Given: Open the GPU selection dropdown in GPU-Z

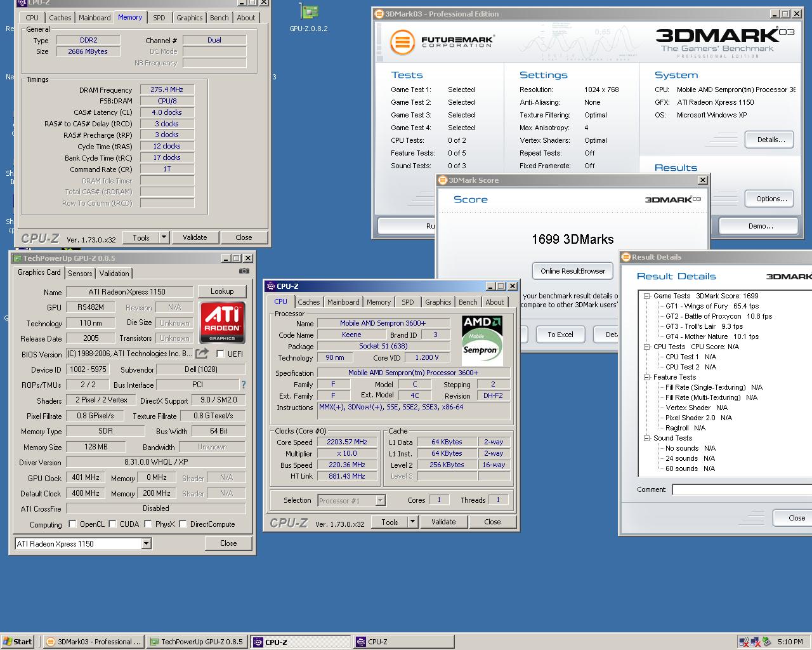Looking at the screenshot, I should click(x=147, y=543).
